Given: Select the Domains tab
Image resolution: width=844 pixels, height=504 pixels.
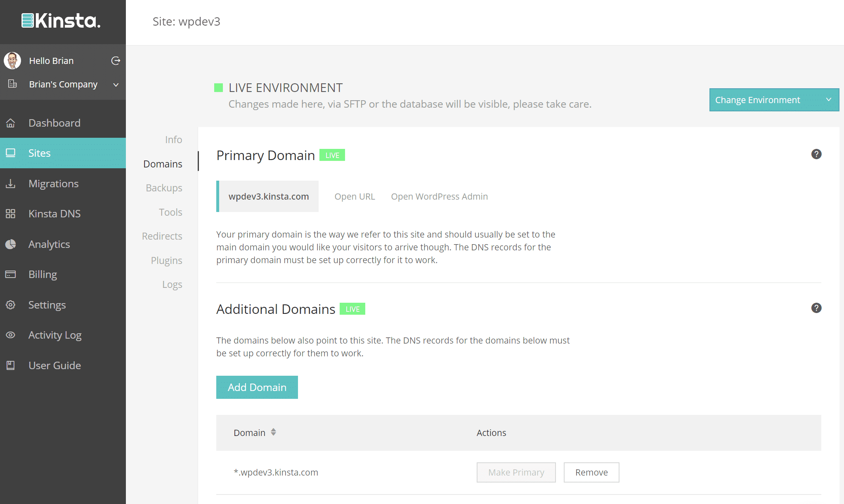Looking at the screenshot, I should [x=163, y=164].
